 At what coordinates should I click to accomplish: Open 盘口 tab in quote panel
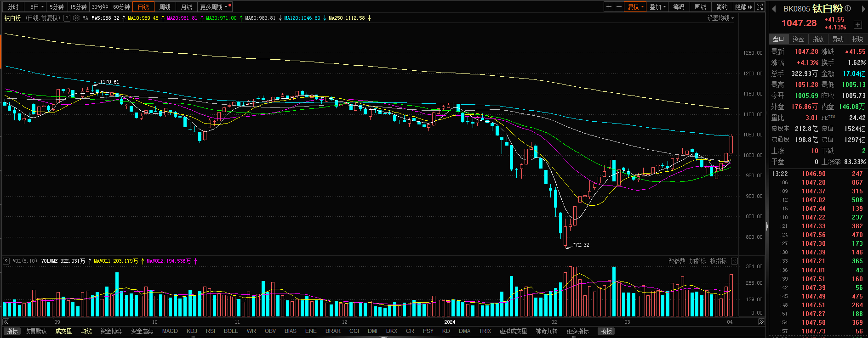pyautogui.click(x=778, y=39)
